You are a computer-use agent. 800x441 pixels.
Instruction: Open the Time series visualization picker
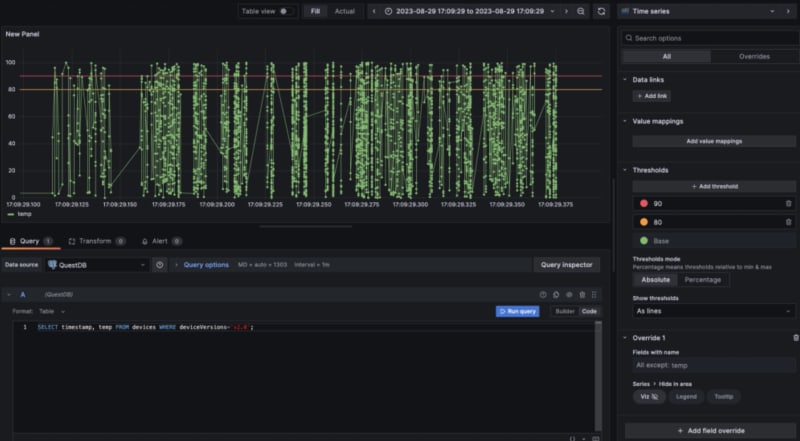[x=698, y=11]
